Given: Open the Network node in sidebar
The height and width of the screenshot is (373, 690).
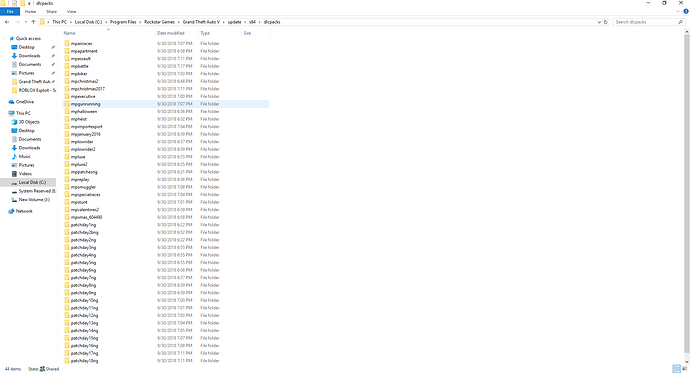Looking at the screenshot, I should (x=24, y=211).
